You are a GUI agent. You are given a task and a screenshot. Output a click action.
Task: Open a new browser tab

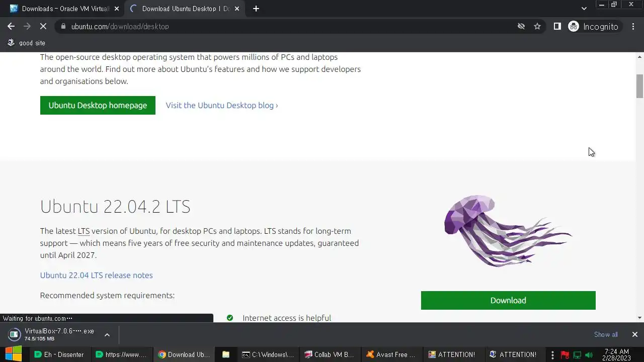[256, 9]
